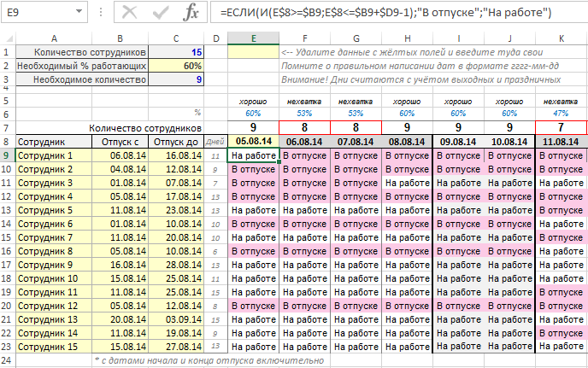Viewport: 588px width, 368px height.
Task: Click inside the formula bar ЕСЛИ formula text
Action: pyautogui.click(x=385, y=13)
